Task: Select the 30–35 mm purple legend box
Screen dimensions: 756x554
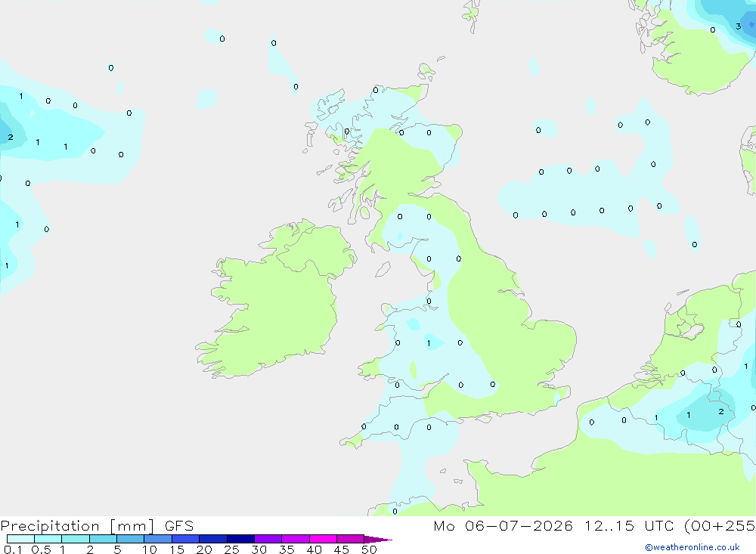Action: [268, 539]
